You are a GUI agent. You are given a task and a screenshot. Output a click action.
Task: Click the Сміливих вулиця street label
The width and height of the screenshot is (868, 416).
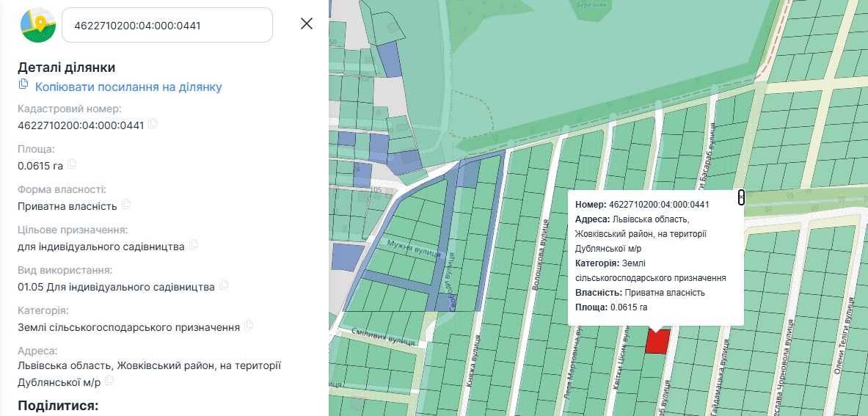[384, 335]
